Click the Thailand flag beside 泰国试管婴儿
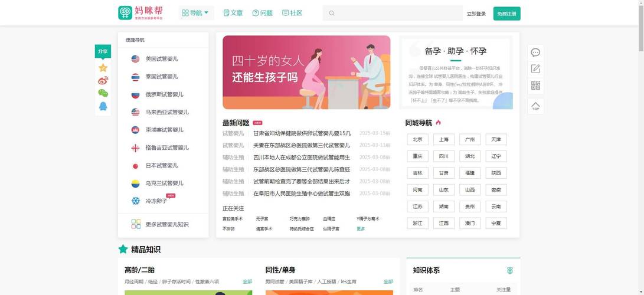This screenshot has width=644, height=295. pyautogui.click(x=136, y=77)
